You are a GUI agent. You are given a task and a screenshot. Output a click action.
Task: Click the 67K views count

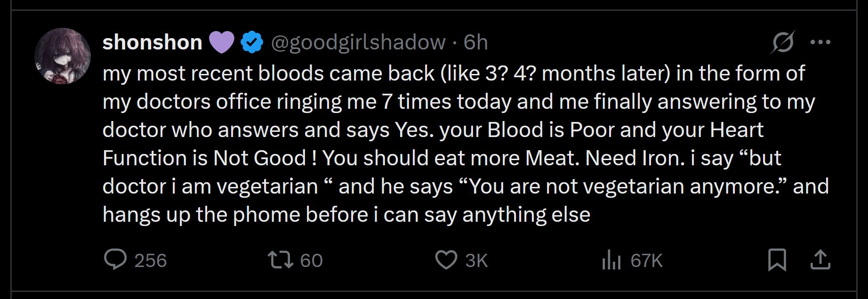tap(646, 260)
